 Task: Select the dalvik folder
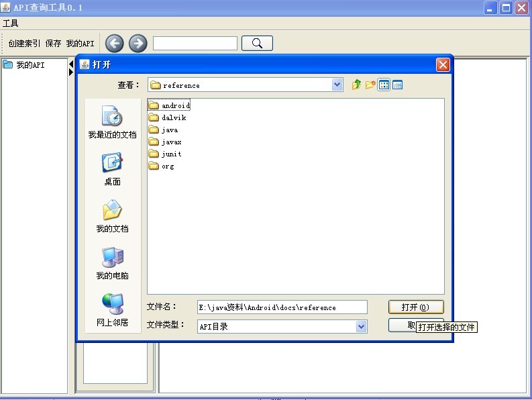[167, 117]
